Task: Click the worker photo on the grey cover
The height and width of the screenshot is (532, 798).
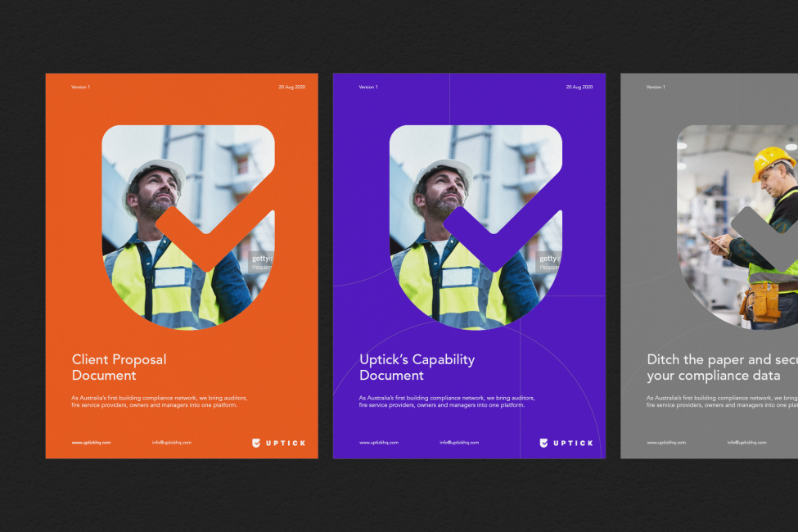Action: pos(737,227)
